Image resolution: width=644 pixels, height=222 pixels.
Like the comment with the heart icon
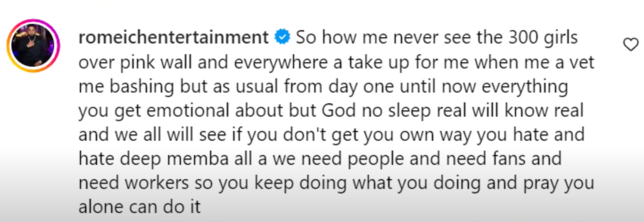pyautogui.click(x=630, y=44)
